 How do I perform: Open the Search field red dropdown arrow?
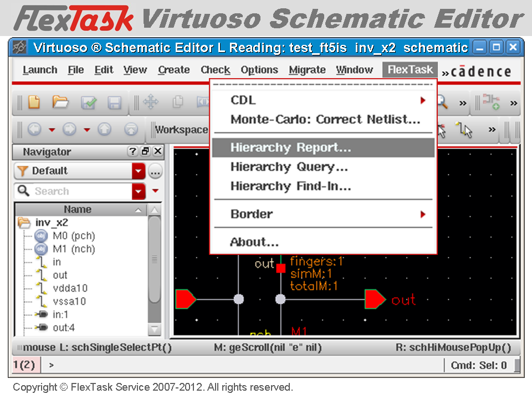click(139, 191)
